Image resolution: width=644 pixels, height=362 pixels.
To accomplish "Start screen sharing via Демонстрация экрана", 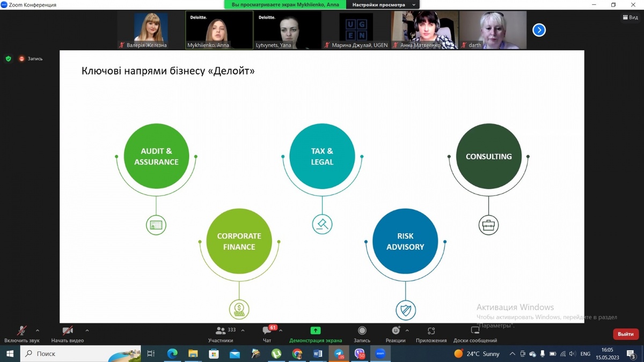I will tap(316, 334).
